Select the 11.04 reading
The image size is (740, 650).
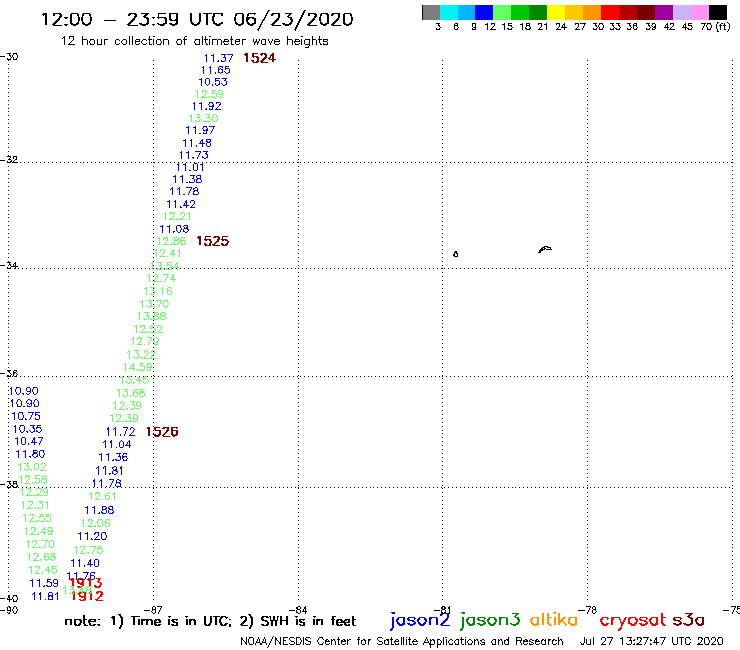(x=117, y=445)
